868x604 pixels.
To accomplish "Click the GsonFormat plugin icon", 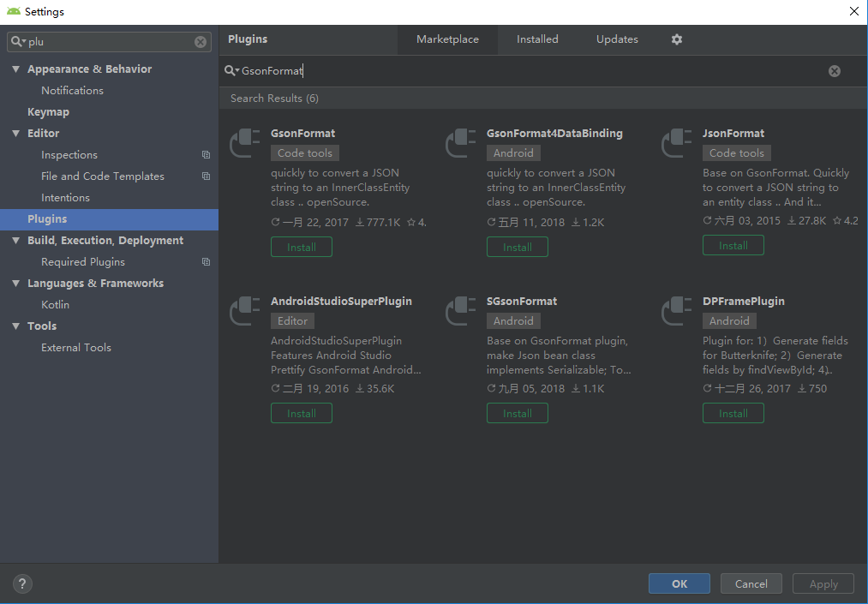I will tap(245, 143).
